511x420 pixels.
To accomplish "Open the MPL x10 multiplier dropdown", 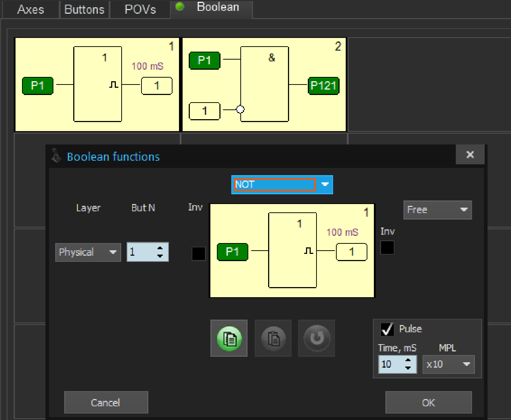I will [x=448, y=364].
